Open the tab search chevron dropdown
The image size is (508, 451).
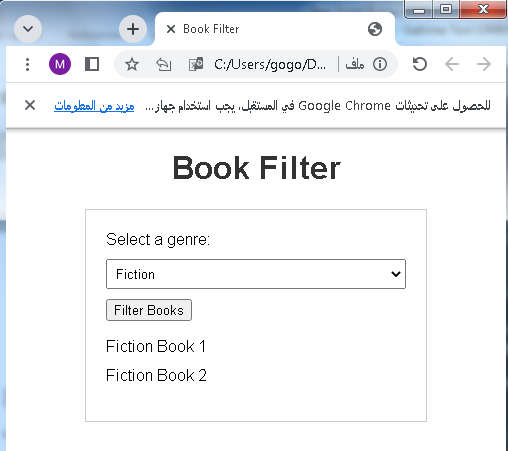tap(28, 29)
